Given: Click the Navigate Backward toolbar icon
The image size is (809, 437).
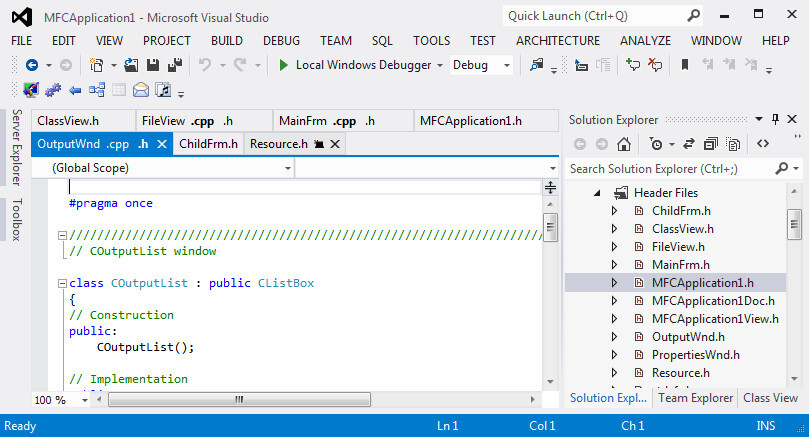Looking at the screenshot, I should coord(31,65).
